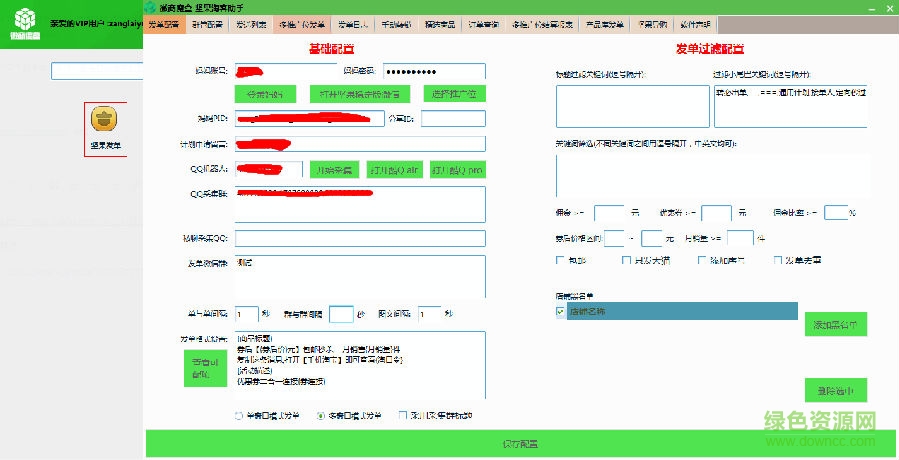Click the red 发单过滤配置 heading

pos(710,49)
